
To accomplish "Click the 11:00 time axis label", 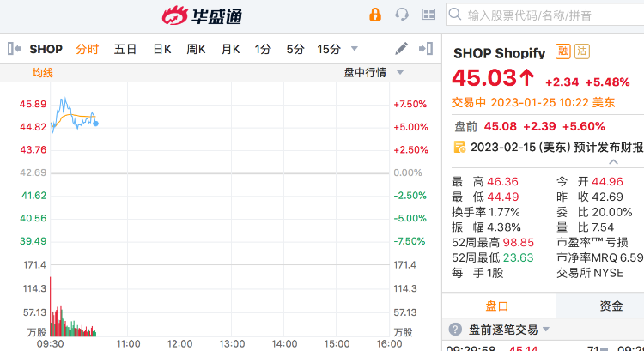I will pyautogui.click(x=128, y=343).
